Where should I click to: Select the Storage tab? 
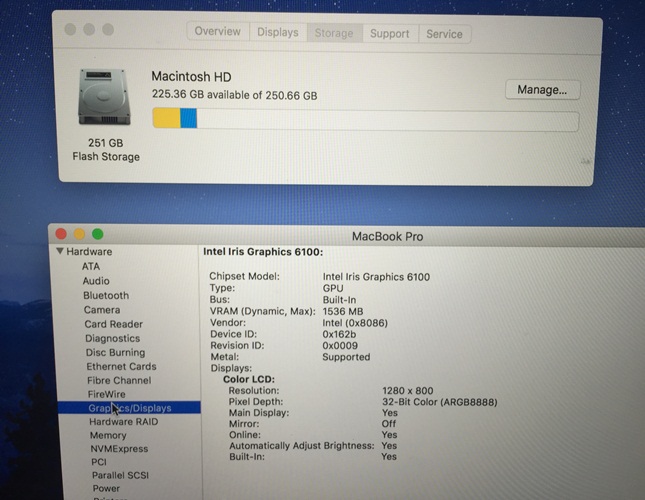tap(334, 33)
